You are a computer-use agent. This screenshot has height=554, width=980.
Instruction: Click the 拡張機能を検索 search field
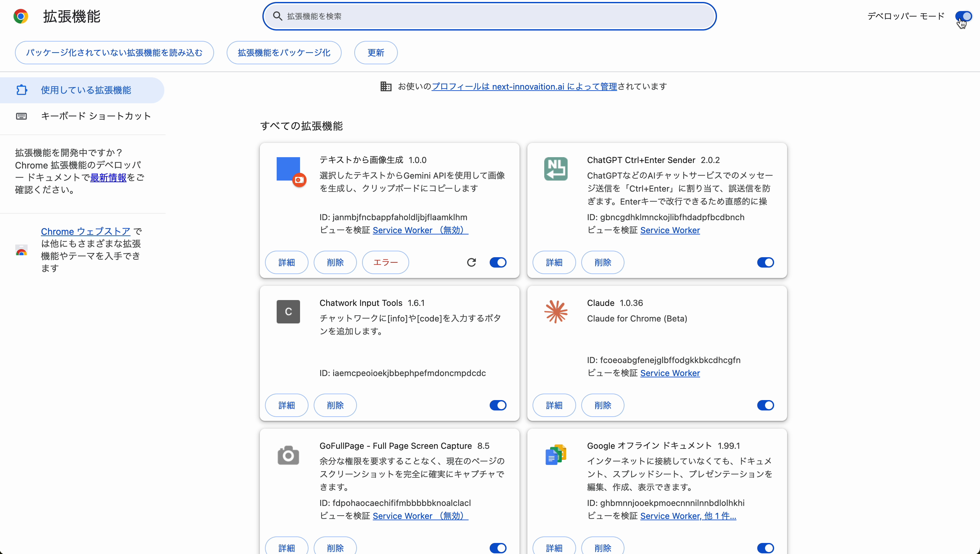[419, 16]
